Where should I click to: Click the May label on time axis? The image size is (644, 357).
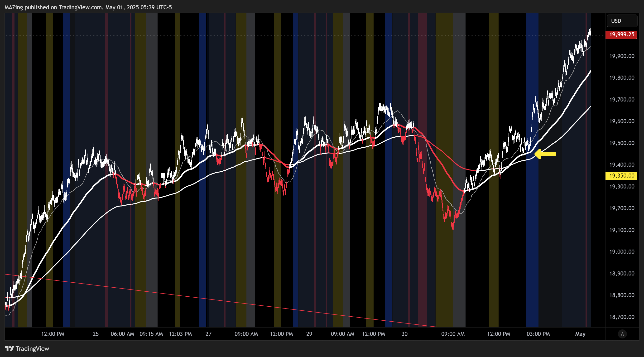point(580,334)
